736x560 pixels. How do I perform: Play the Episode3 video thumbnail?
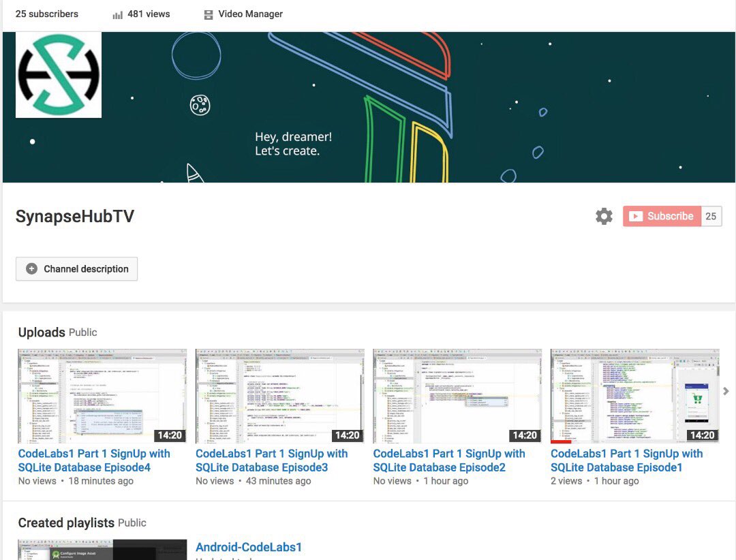point(280,396)
